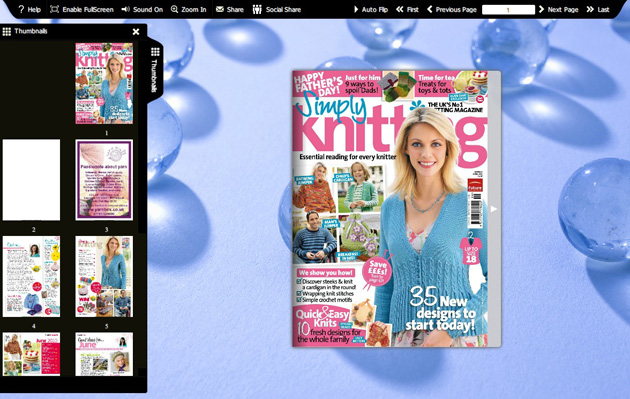Screen dimensions: 630x399
Task: Select the blank page 2 thumbnail
Action: 31,180
